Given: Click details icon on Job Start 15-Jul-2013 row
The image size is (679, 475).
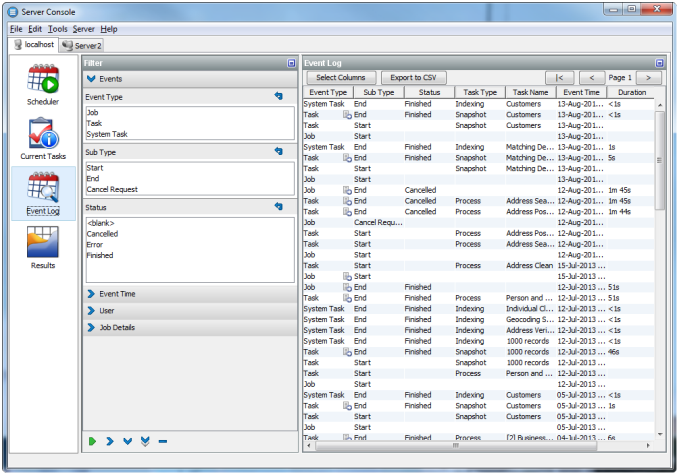Looking at the screenshot, I should [x=347, y=276].
